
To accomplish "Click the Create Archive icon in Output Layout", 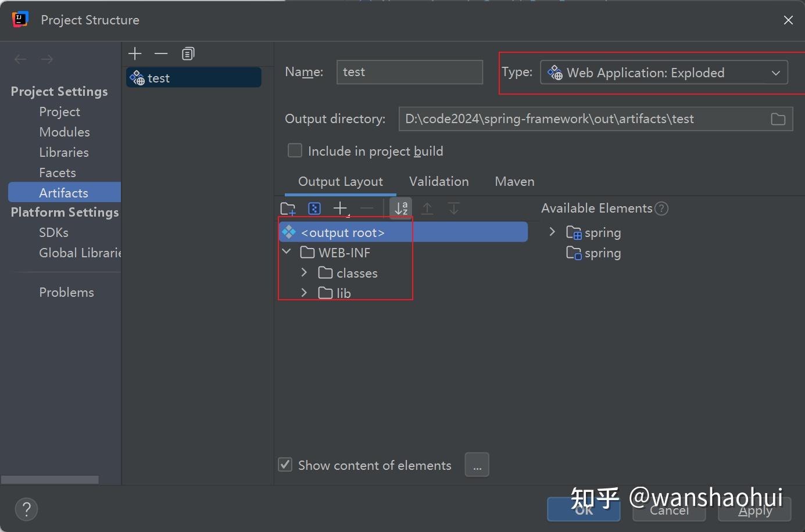I will (314, 208).
